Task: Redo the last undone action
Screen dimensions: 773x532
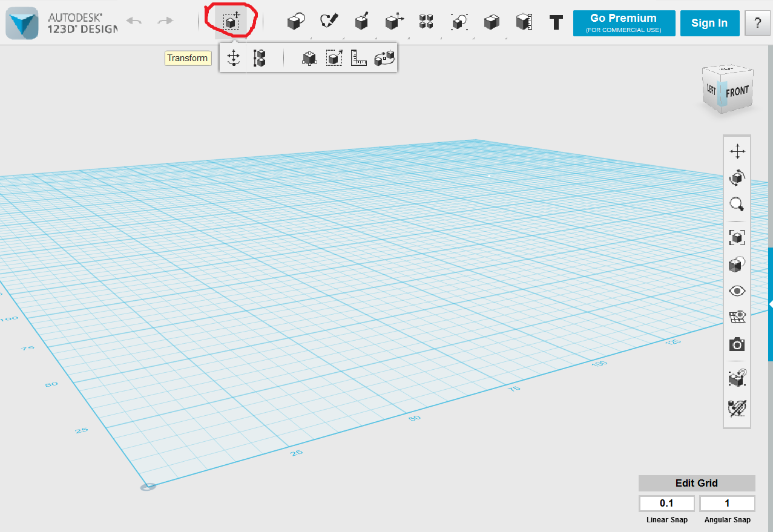Action: (165, 22)
